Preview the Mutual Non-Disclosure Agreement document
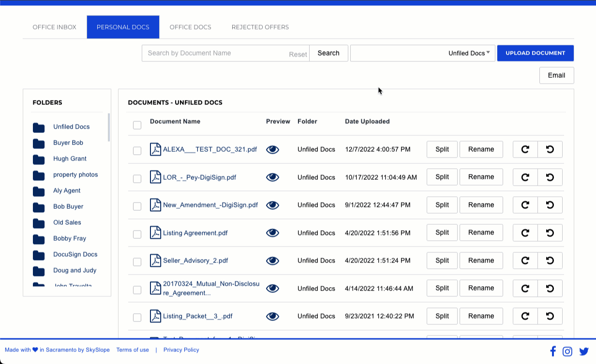This screenshot has width=596, height=364. (x=273, y=289)
